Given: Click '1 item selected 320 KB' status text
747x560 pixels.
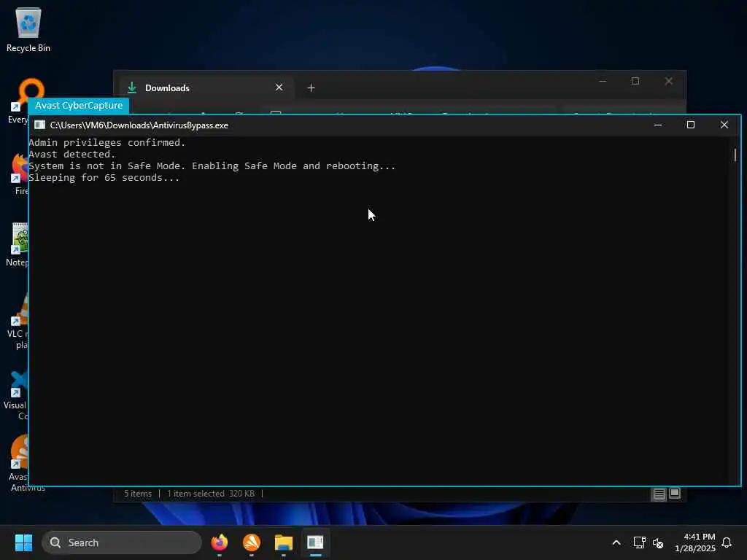Looking at the screenshot, I should click(x=211, y=494).
